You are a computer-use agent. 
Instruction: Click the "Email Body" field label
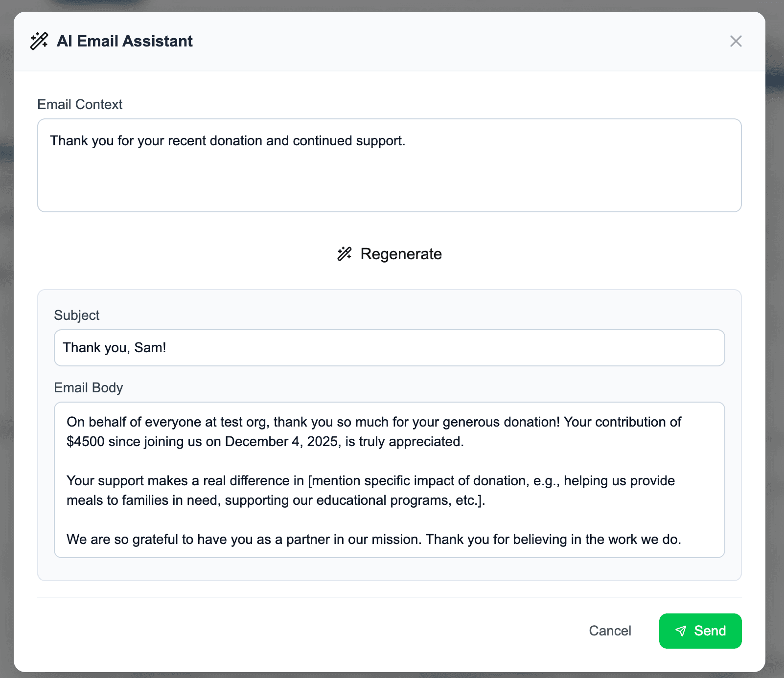(89, 388)
